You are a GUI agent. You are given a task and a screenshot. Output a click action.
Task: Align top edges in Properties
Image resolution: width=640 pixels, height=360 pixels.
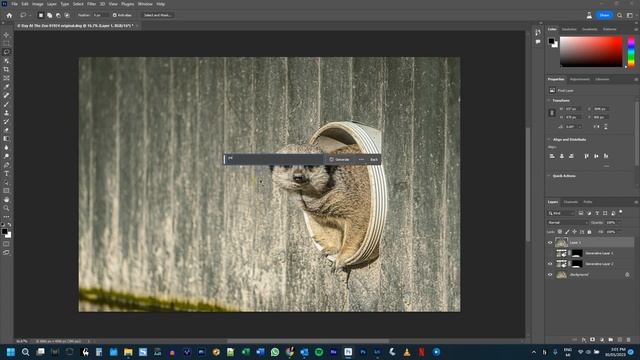(x=586, y=156)
